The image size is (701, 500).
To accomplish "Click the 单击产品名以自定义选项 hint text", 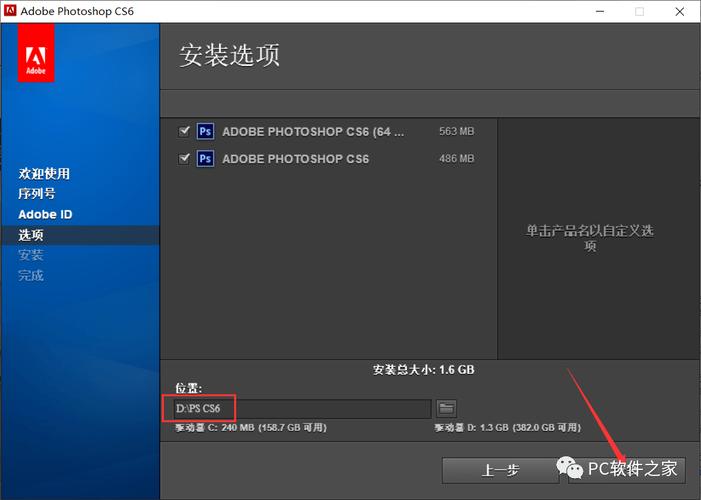I will tap(590, 238).
